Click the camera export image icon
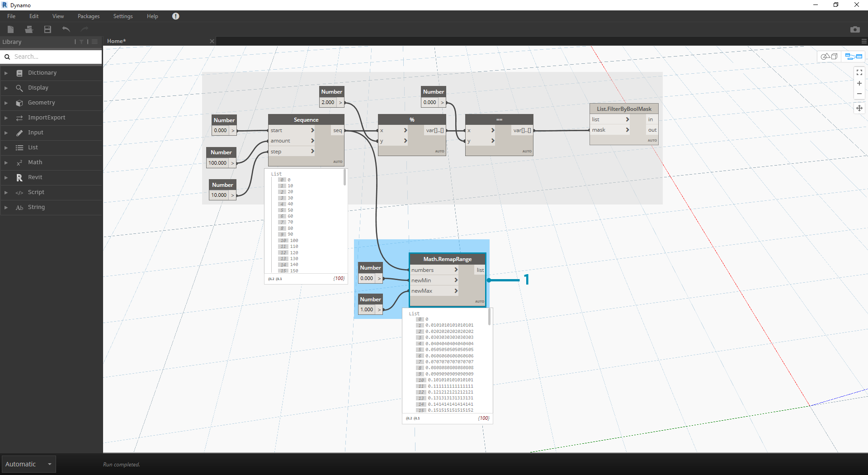Viewport: 868px width, 475px height. [854, 29]
